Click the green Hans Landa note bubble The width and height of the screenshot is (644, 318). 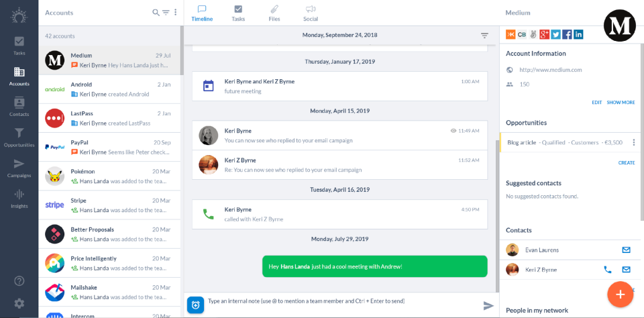pyautogui.click(x=374, y=266)
